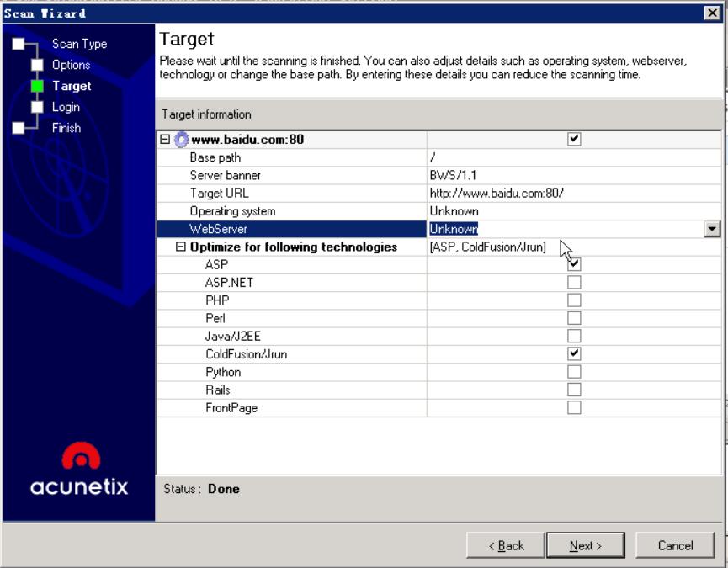Uncheck the ColdFusion/Jrun checkbox
The height and width of the screenshot is (568, 728).
574,353
